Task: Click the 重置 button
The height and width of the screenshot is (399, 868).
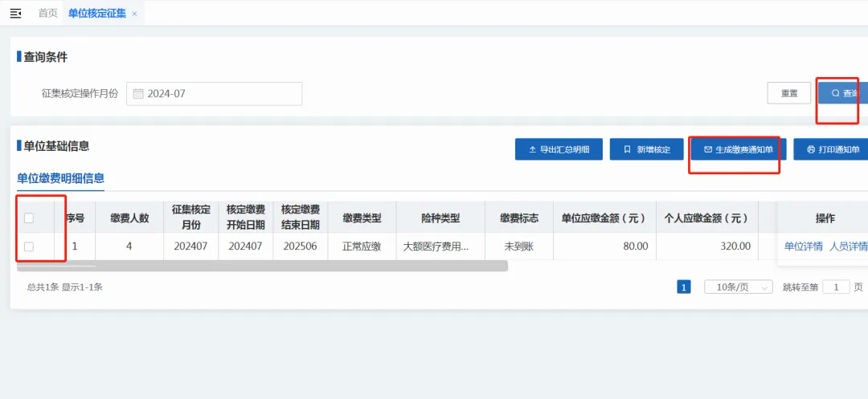Action: click(x=789, y=93)
